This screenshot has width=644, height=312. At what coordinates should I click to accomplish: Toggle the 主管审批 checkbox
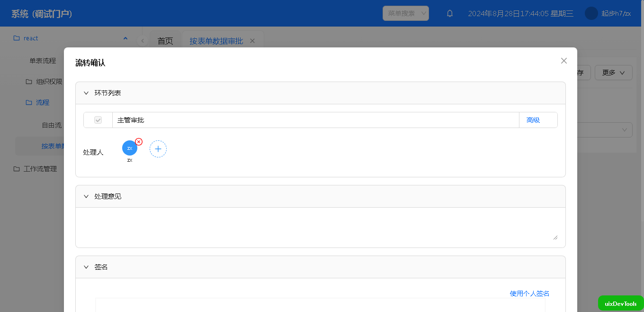point(98,120)
